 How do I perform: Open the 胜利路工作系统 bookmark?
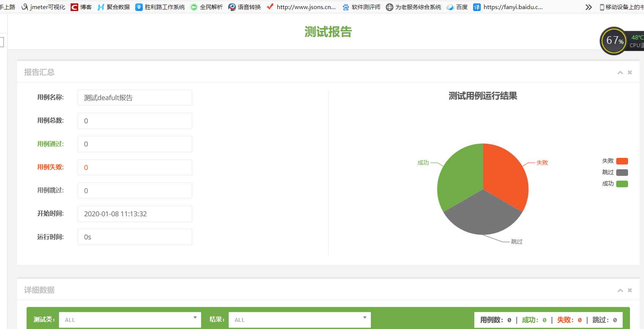160,7
